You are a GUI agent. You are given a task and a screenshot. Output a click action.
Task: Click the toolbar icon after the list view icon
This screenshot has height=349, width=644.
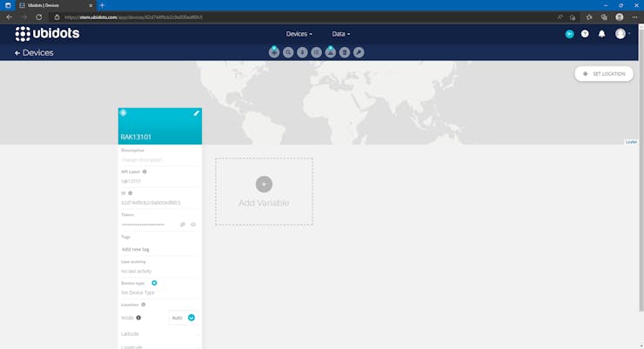click(331, 52)
